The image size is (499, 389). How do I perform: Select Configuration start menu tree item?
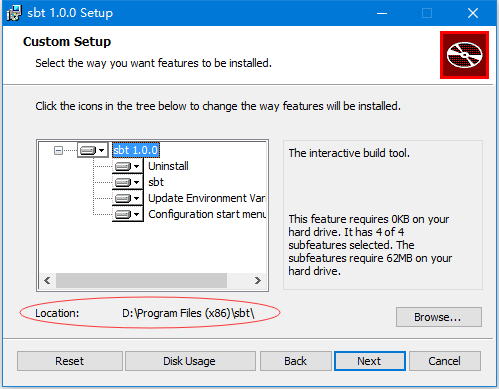click(x=207, y=214)
